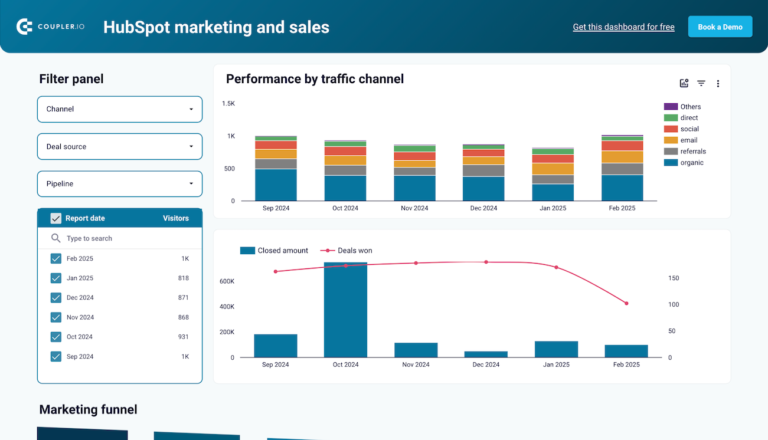Click the Others purple legend swatch
The width and height of the screenshot is (768, 440).
pyautogui.click(x=671, y=106)
